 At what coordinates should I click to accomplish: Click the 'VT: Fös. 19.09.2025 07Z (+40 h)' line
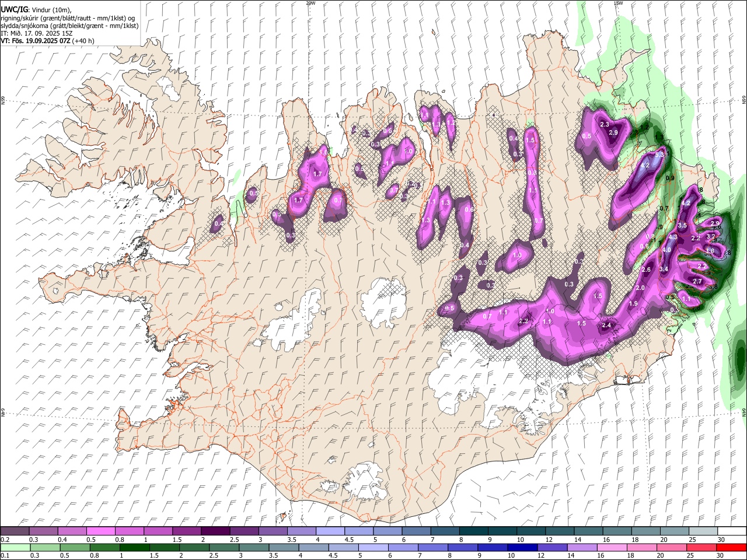point(47,41)
